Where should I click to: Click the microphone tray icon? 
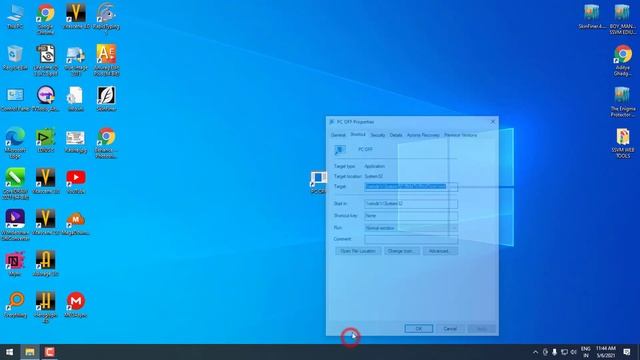point(554,352)
